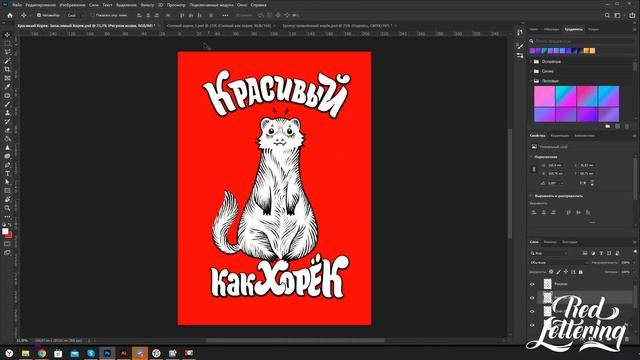Viewport: 640px width, 360px height.
Task: Open the layer filter kind dropdown
Action: (x=549, y=253)
